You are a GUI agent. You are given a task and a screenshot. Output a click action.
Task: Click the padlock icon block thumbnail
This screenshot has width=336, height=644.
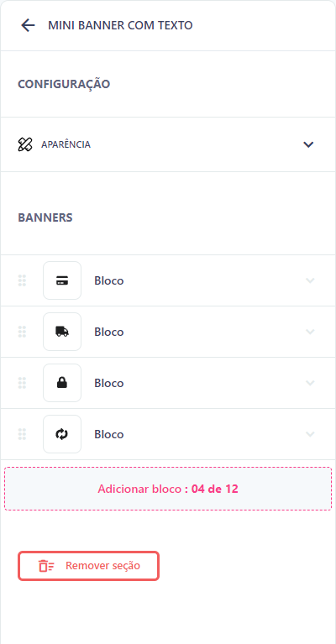tap(62, 383)
